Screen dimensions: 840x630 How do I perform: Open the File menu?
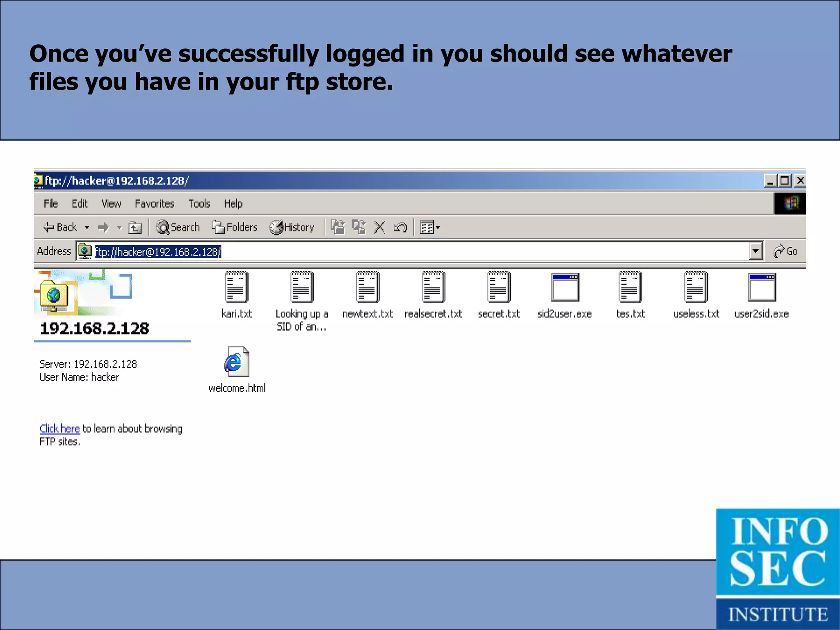51,204
